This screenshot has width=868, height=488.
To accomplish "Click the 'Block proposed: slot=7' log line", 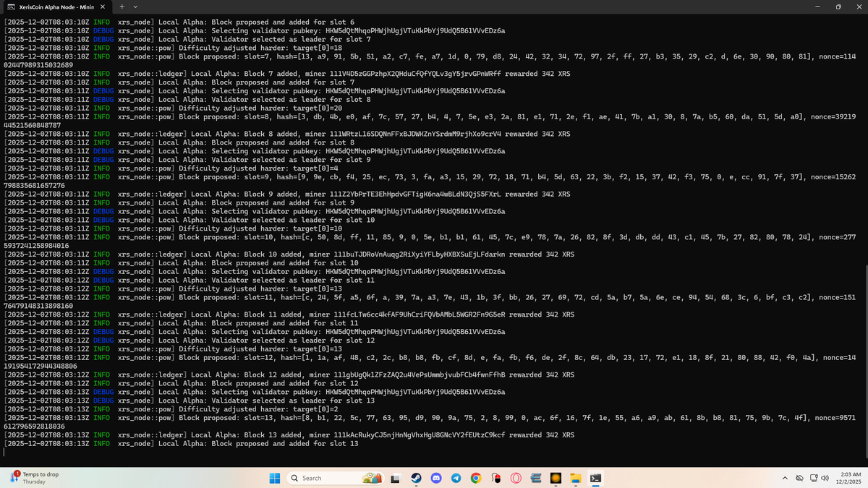I will point(430,56).
